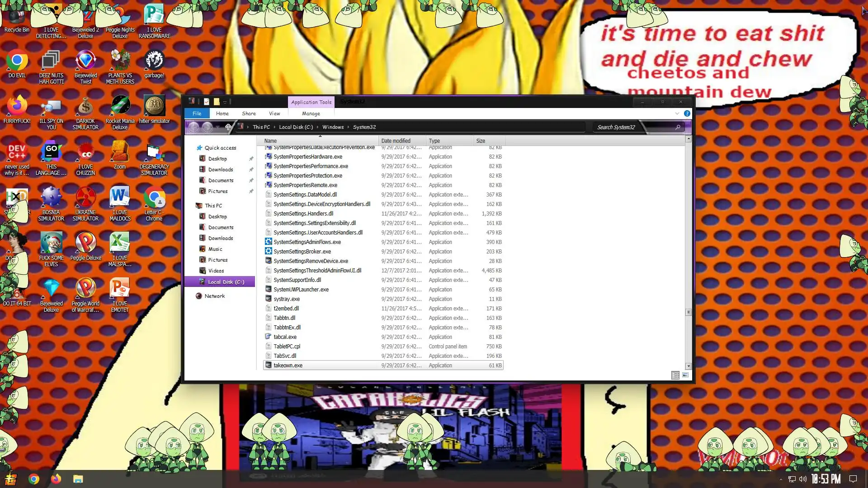The height and width of the screenshot is (488, 868).
Task: Click the volume speaker icon in system tray
Action: (802, 479)
